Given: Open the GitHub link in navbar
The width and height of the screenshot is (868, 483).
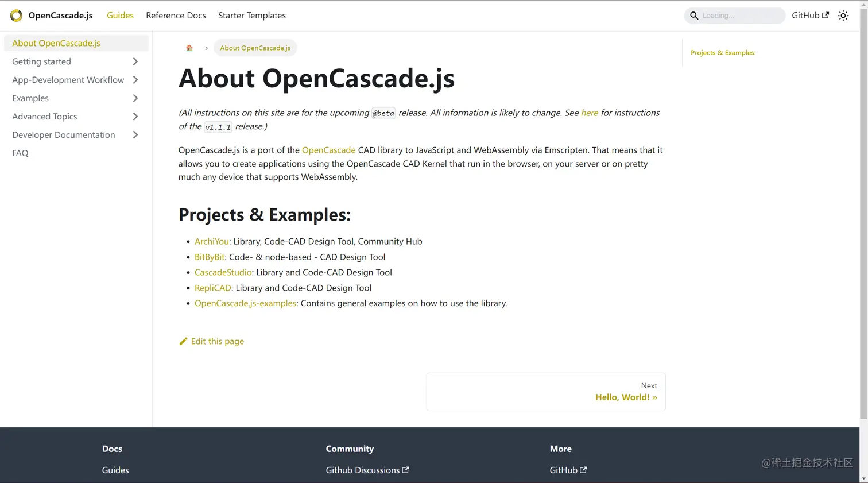Looking at the screenshot, I should pyautogui.click(x=810, y=16).
